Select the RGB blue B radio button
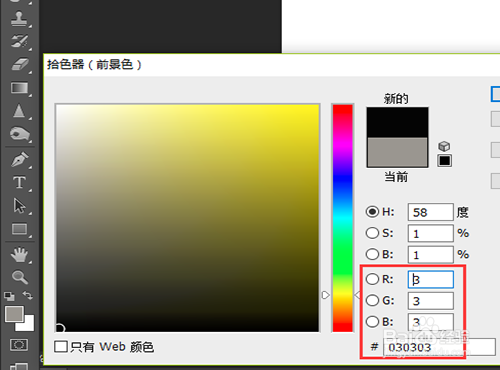 coord(372,322)
